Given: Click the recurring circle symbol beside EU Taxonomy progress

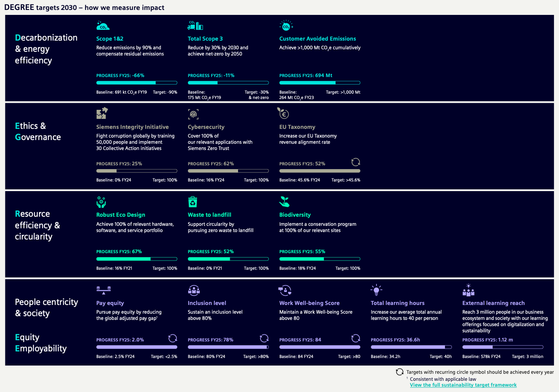Looking at the screenshot, I should point(356,162).
